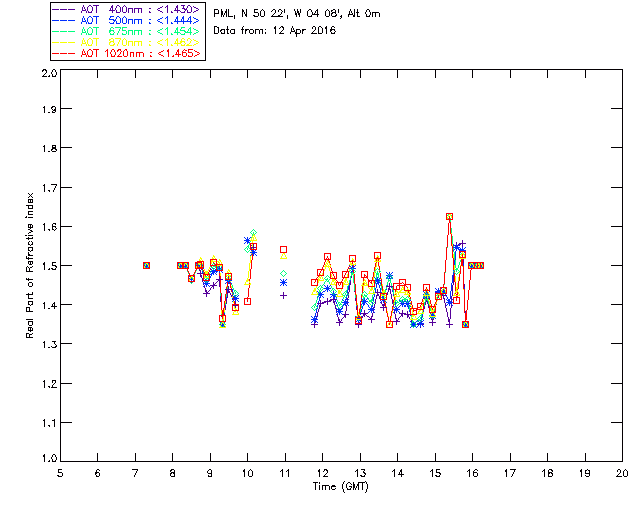
Task: Click the isolated data marker near 7.3 hours
Action: (x=147, y=265)
